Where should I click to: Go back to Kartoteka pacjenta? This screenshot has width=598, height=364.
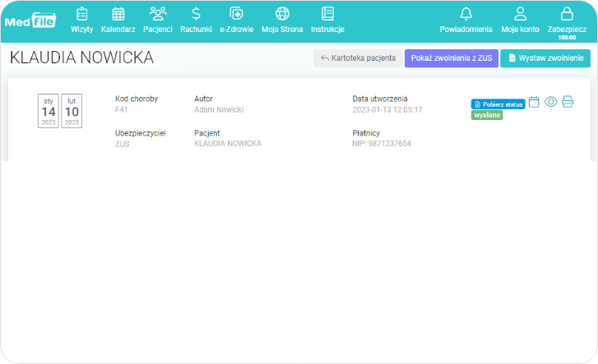[358, 58]
